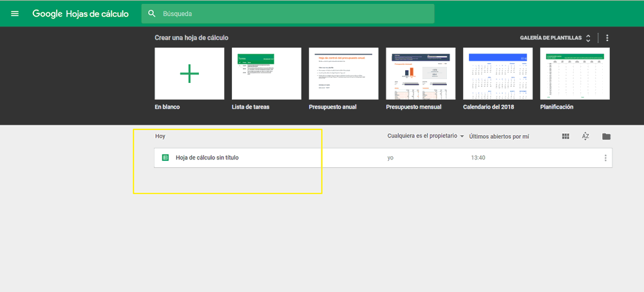Open Hoja de cálculo sin título file

(x=383, y=158)
